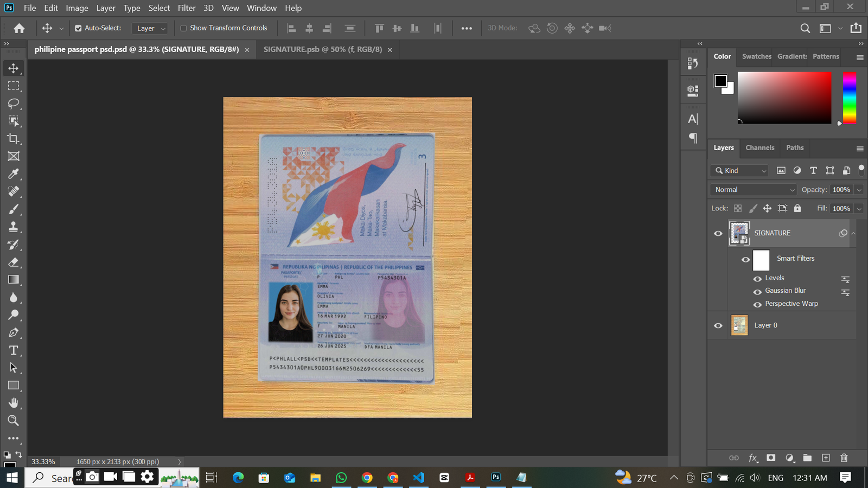The image size is (868, 488).
Task: Select the Rectangle shape tool
Action: click(x=14, y=386)
